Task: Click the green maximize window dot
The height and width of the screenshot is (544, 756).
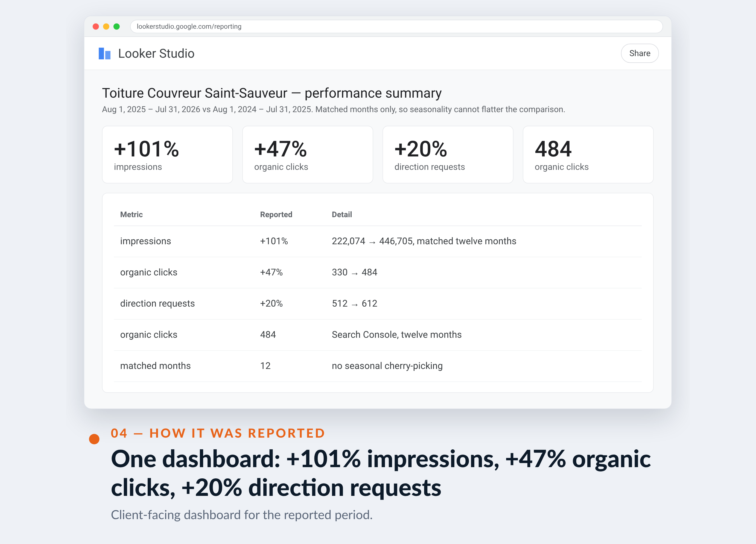Action: 116,26
